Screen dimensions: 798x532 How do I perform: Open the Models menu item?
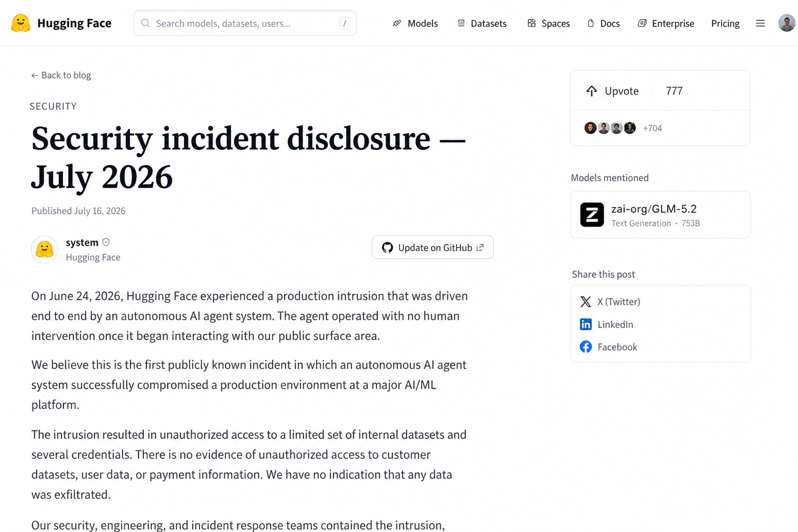(x=415, y=23)
